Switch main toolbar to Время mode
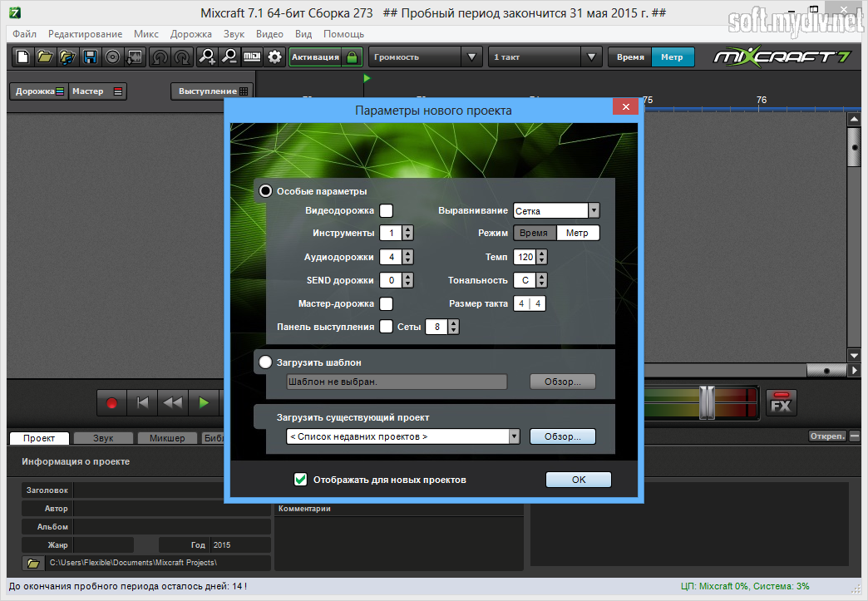 point(630,57)
